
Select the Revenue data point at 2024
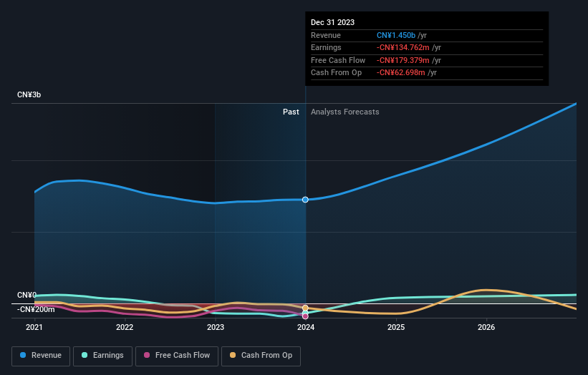305,200
